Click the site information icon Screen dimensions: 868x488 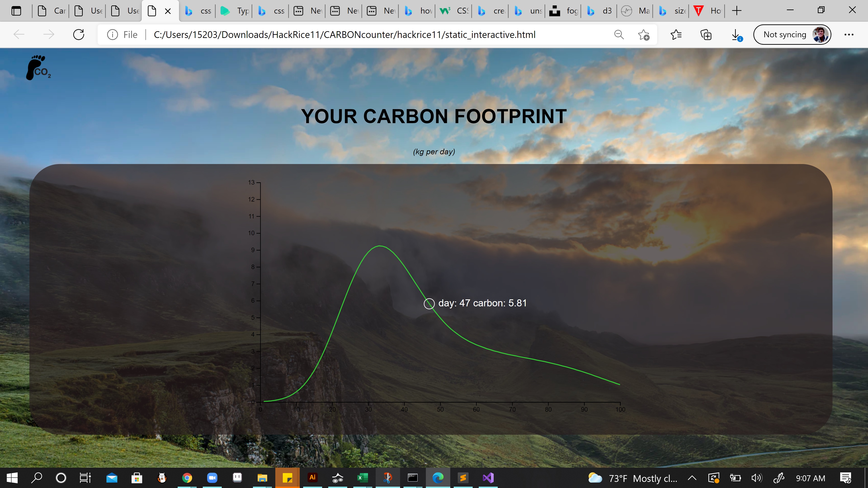(112, 35)
